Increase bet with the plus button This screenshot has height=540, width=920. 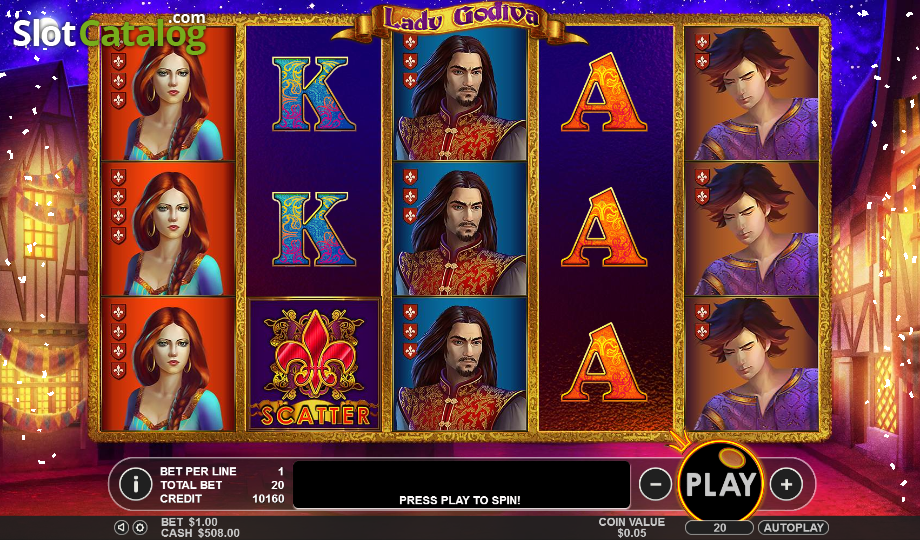786,484
